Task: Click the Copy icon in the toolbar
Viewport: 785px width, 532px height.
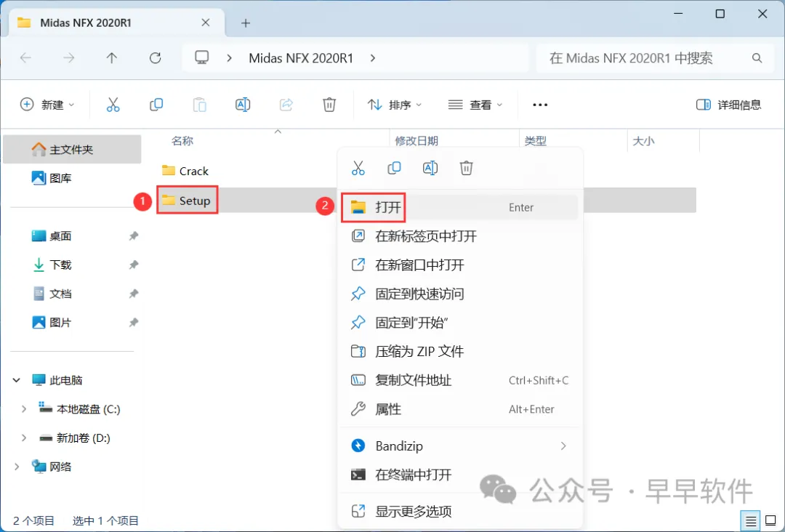Action: point(156,105)
